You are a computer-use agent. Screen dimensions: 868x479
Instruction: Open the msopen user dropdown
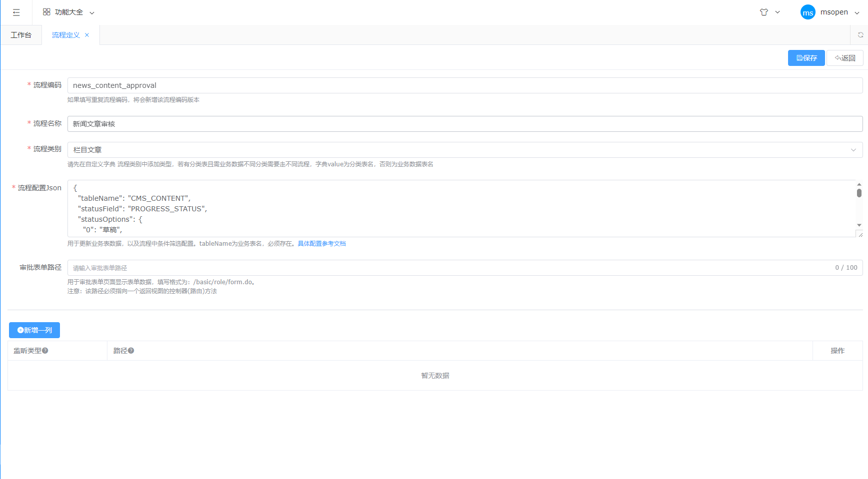point(840,12)
